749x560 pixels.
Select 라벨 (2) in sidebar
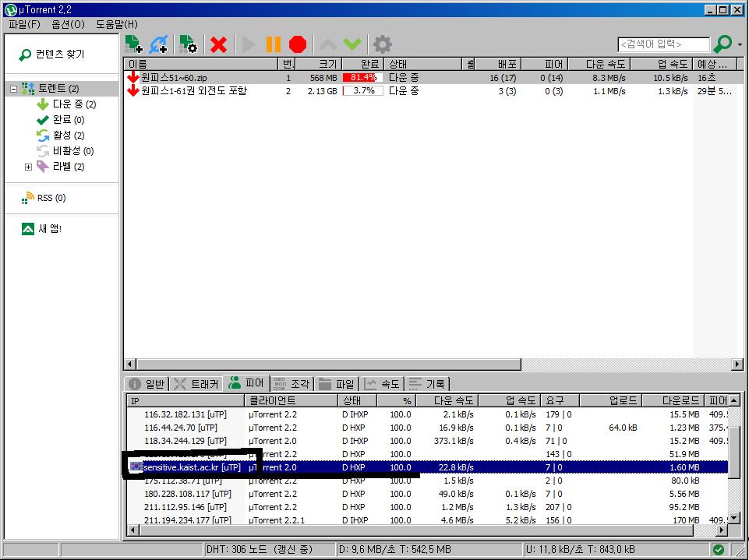[61, 167]
